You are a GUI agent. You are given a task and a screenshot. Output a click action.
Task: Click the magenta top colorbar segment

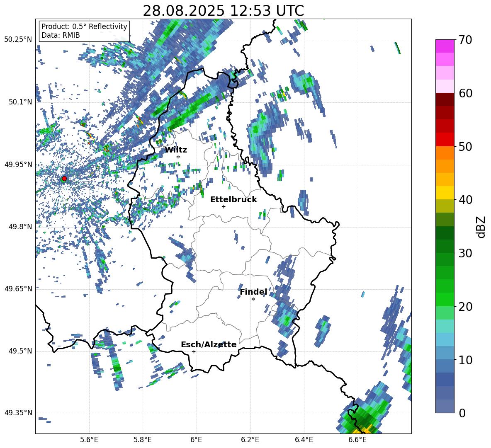445,46
